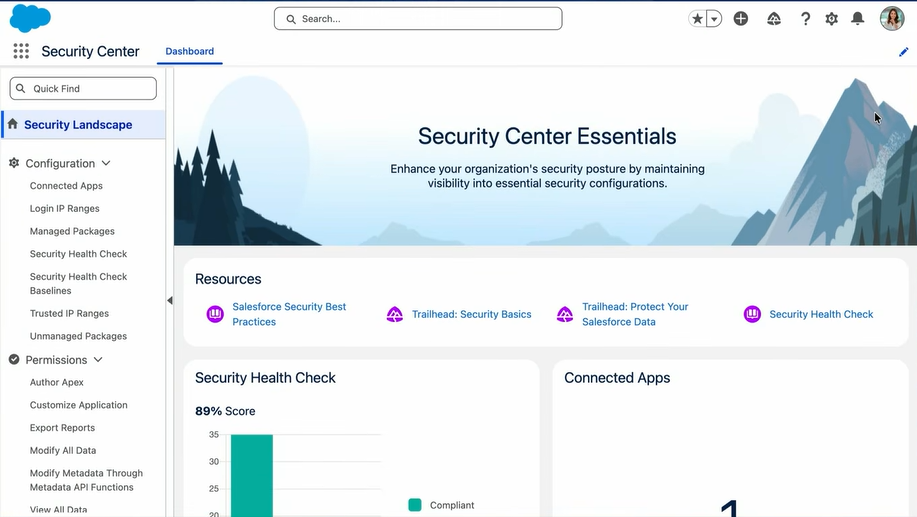Image resolution: width=917 pixels, height=517 pixels.
Task: Click the Security Center app name
Action: 90,51
